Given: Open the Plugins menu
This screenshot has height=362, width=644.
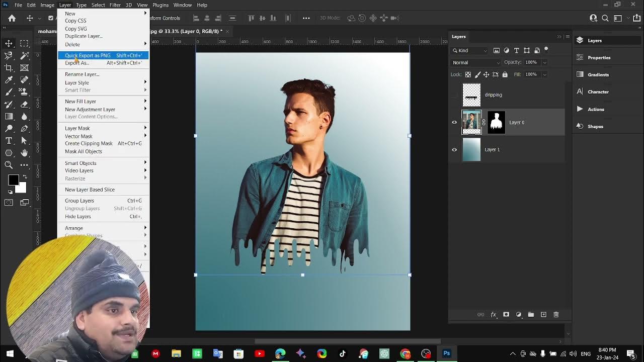Looking at the screenshot, I should pyautogui.click(x=160, y=5).
